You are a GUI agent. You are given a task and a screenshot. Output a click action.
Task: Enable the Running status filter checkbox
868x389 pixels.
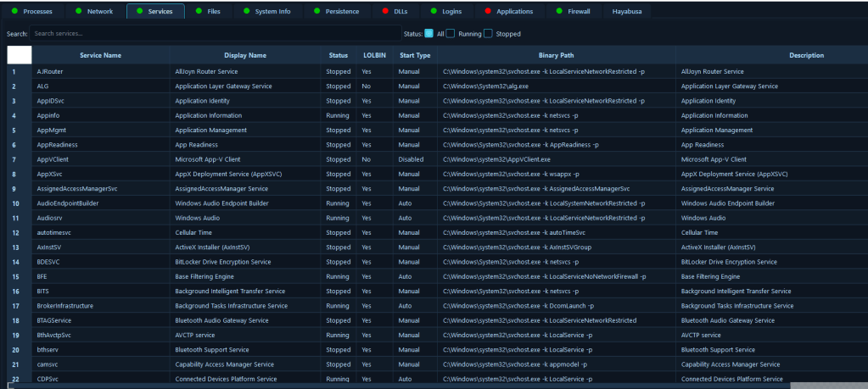[x=451, y=34]
